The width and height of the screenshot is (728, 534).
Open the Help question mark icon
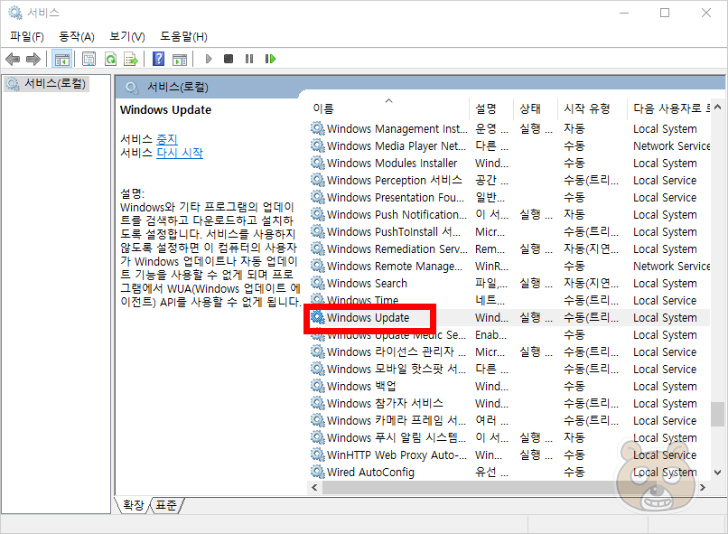click(158, 59)
